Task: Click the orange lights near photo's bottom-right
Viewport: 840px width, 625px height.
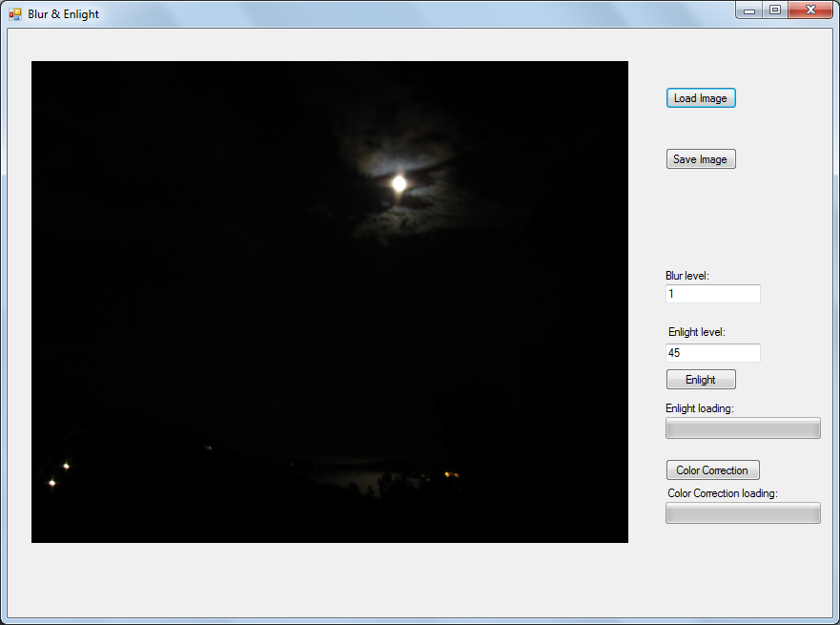Action: (451, 474)
